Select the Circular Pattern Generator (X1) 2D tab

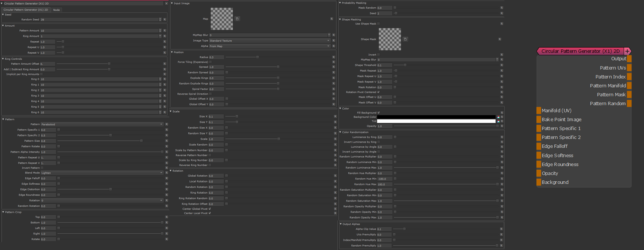pos(26,9)
